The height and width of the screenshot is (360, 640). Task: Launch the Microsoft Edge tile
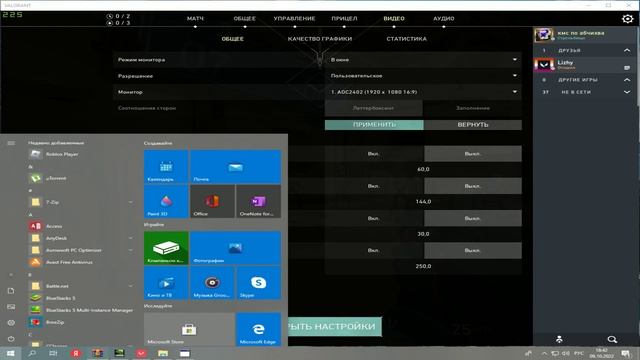click(x=258, y=329)
